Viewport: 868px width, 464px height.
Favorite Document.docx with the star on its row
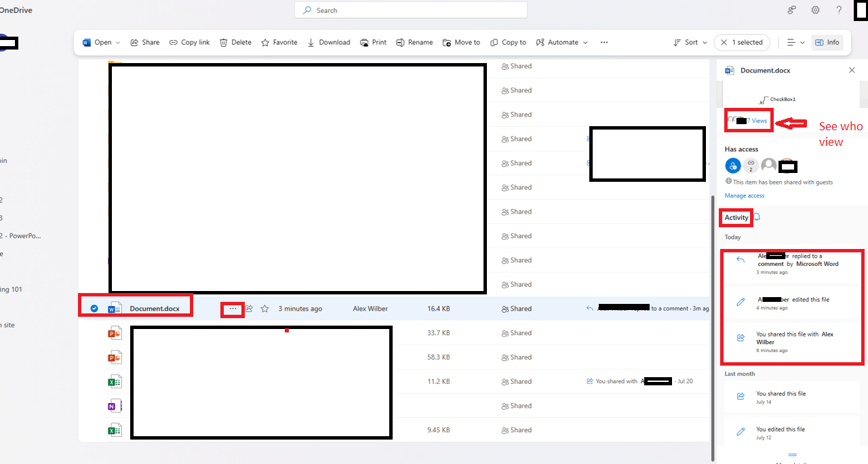coord(264,309)
